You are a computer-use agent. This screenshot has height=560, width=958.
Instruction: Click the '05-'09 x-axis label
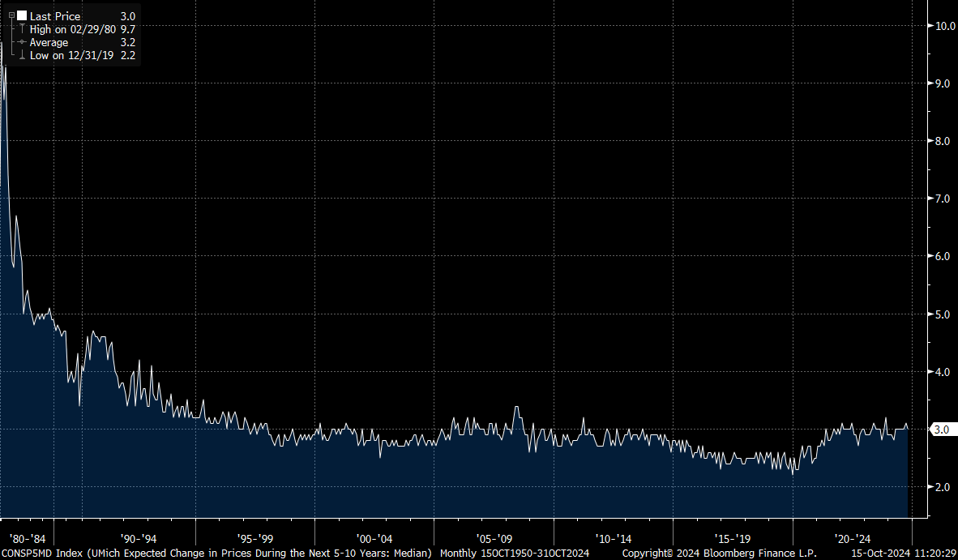click(494, 539)
